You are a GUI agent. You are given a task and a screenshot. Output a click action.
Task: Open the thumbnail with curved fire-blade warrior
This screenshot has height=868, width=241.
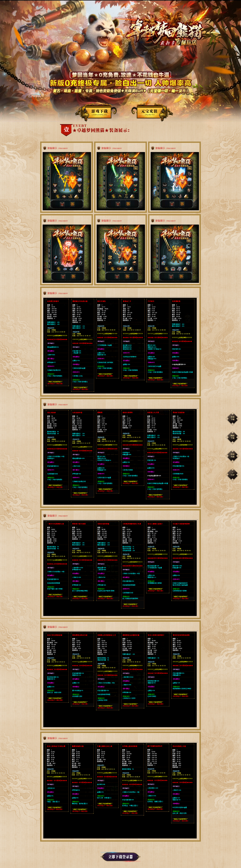point(121,254)
